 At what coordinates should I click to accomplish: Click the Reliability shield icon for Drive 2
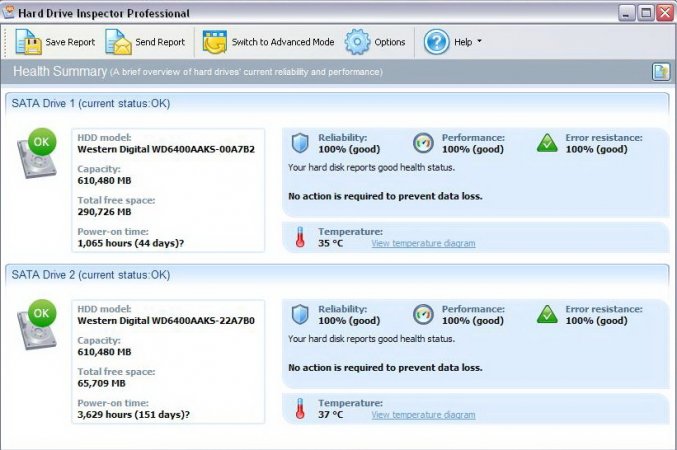click(300, 314)
